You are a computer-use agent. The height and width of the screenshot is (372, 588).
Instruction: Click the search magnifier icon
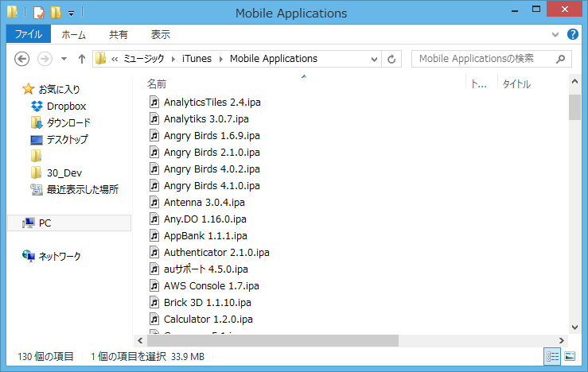(x=561, y=59)
